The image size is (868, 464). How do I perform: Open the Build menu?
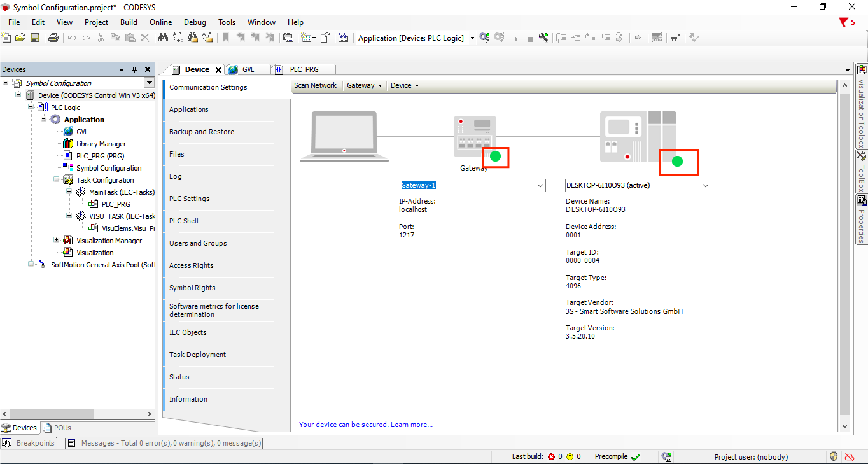[129, 22]
